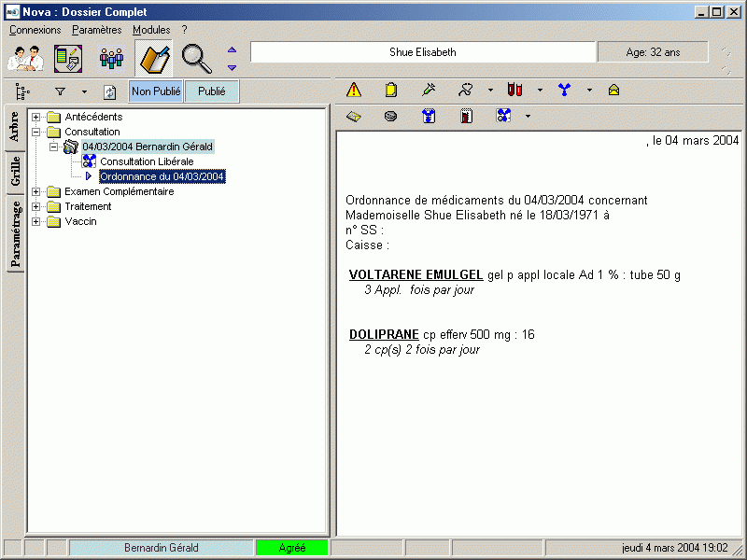Click the magnifying glass search icon
This screenshot has height=560, width=747.
tap(196, 59)
